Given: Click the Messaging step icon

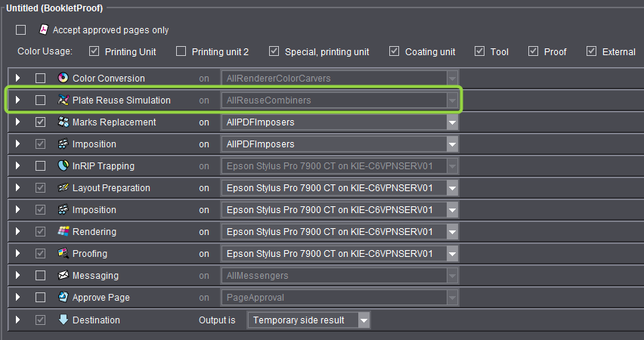Looking at the screenshot, I should [x=63, y=276].
